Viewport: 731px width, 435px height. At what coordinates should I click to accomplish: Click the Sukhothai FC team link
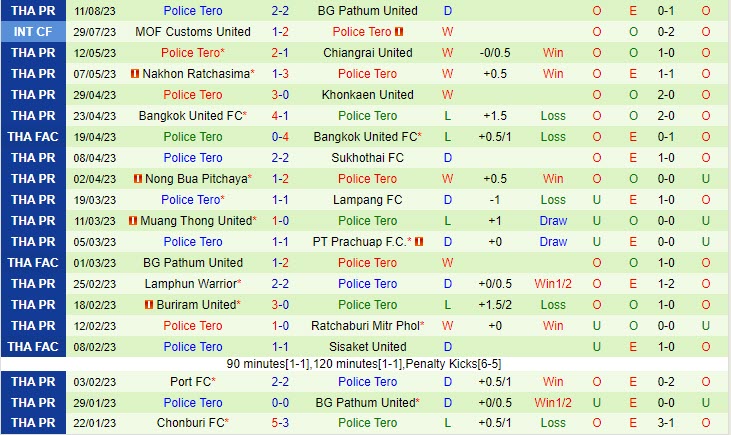(367, 158)
